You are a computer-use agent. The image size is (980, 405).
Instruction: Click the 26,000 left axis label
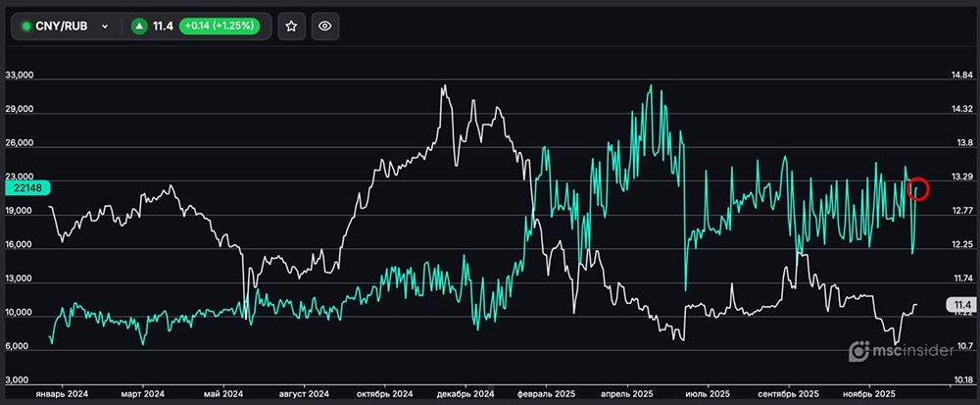pos(19,143)
